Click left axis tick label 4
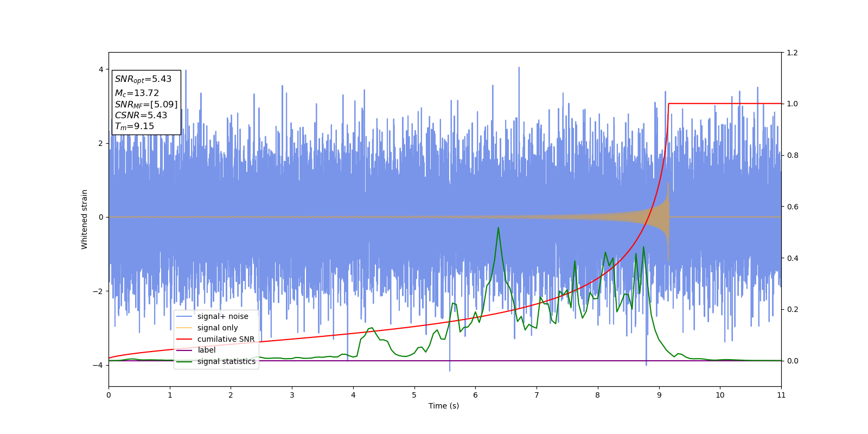Screen dimensions: 868x434 click(101, 69)
